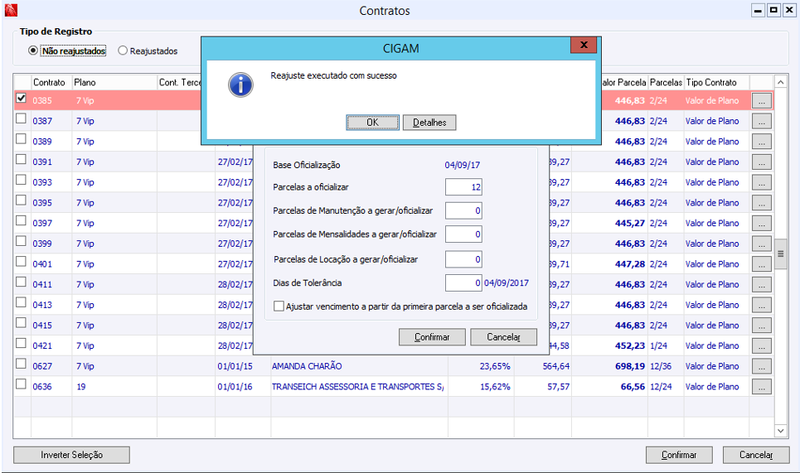Open Detalhes in the CIGAM dialog

click(x=429, y=122)
